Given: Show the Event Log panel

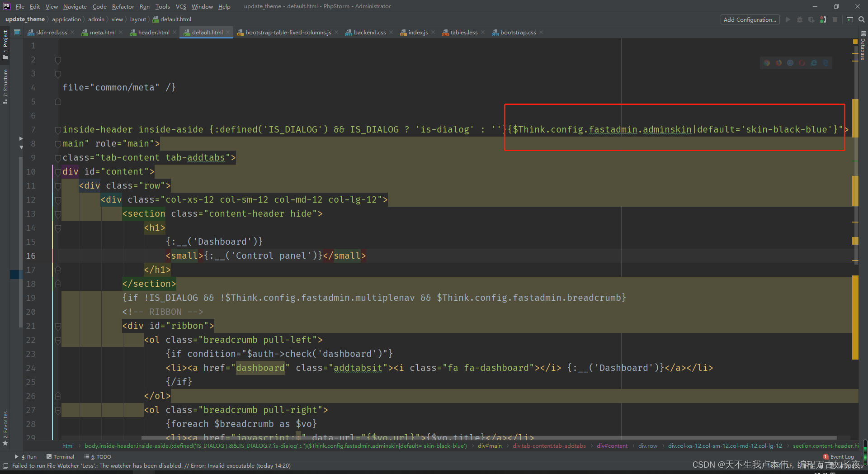Looking at the screenshot, I should point(841,456).
